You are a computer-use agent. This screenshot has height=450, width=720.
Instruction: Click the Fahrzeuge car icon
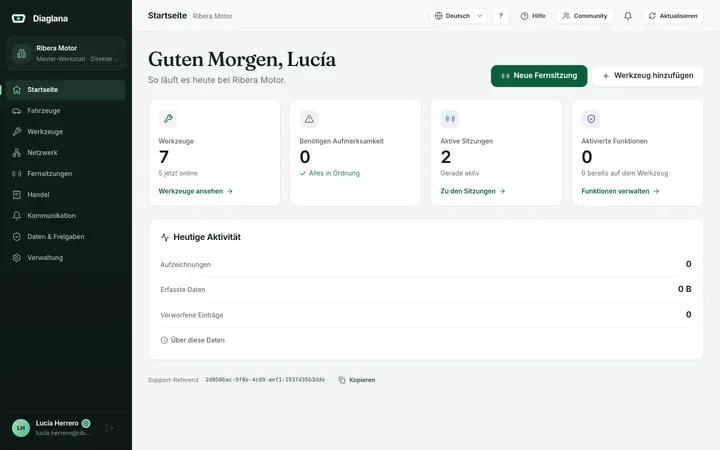click(x=17, y=111)
